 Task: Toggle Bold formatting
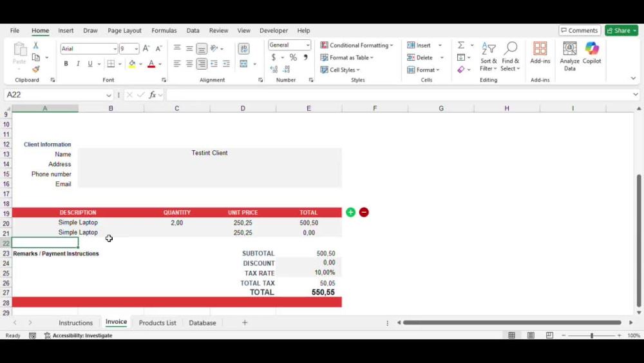66,64
